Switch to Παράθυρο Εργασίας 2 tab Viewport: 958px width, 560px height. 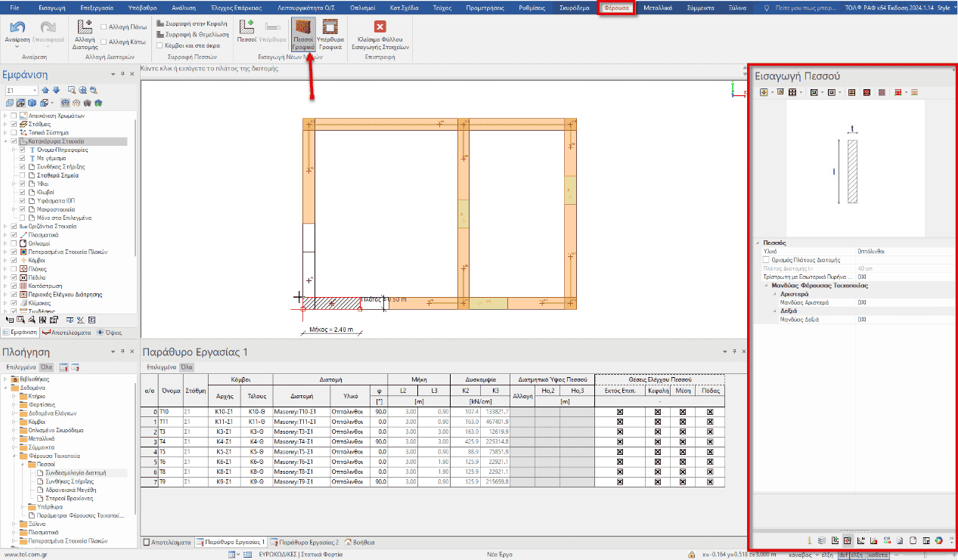coord(305,542)
